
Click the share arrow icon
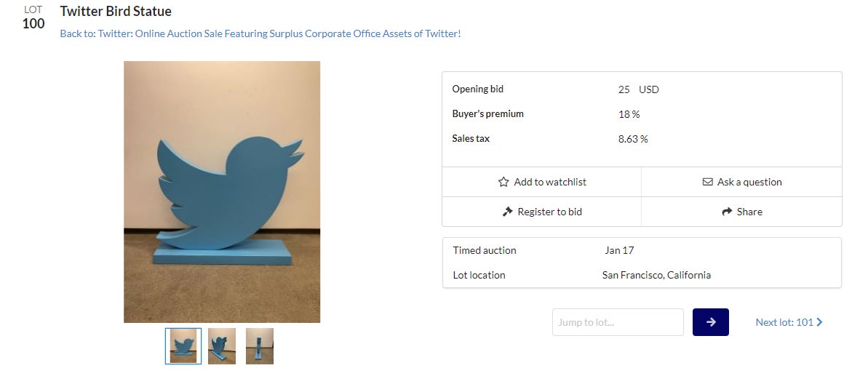(x=726, y=212)
